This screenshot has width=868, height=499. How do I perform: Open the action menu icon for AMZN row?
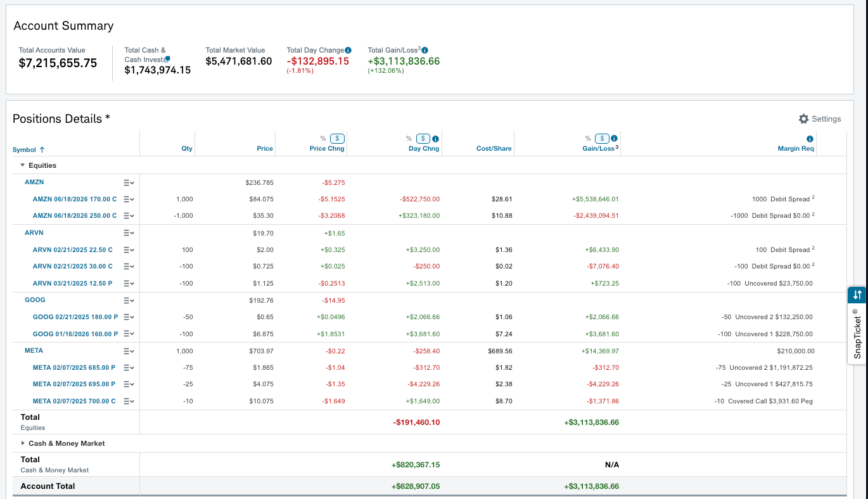coord(129,182)
